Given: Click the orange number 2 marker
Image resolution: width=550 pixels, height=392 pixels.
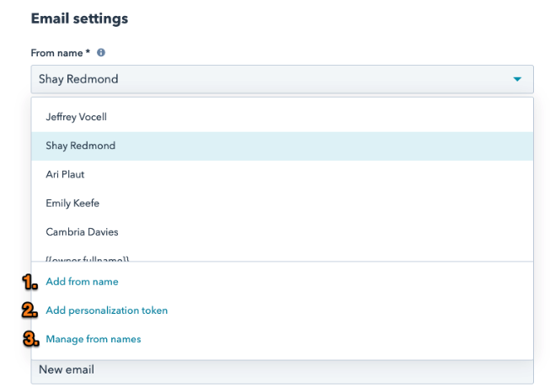Looking at the screenshot, I should [x=30, y=310].
